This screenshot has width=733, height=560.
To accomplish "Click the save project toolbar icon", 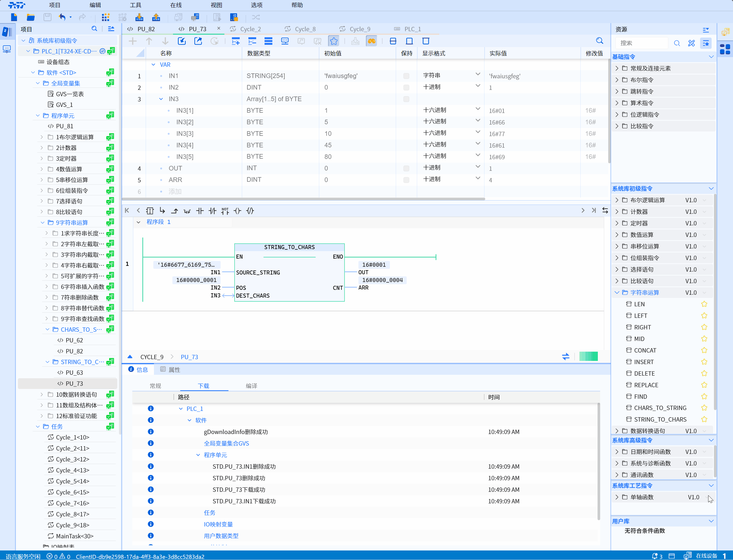I will click(x=47, y=17).
